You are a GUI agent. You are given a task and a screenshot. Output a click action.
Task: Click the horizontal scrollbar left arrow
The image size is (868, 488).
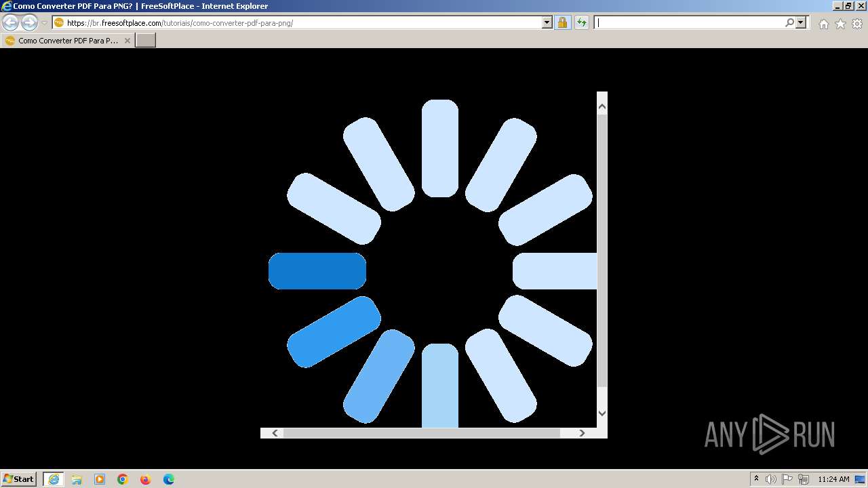(275, 433)
